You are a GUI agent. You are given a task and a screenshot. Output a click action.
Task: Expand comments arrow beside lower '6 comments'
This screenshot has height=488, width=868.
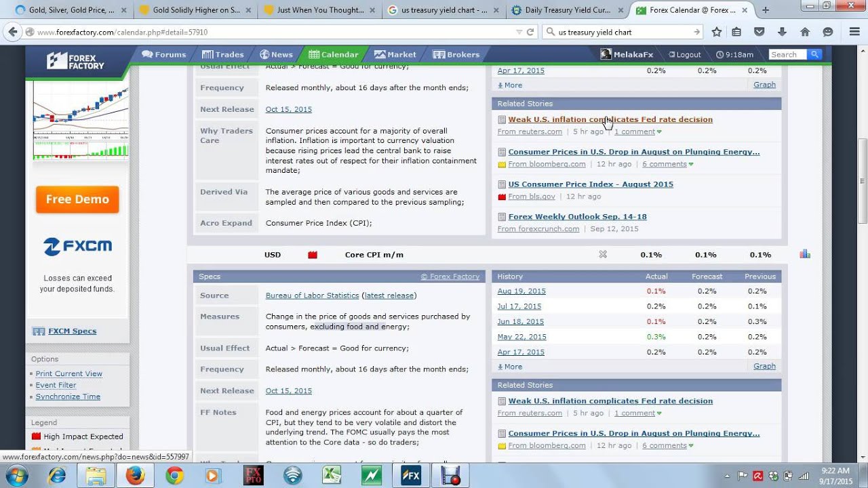pyautogui.click(x=691, y=445)
